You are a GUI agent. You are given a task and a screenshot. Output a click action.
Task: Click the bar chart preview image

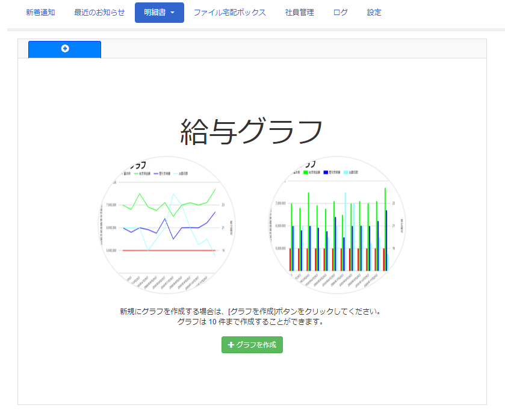336,224
